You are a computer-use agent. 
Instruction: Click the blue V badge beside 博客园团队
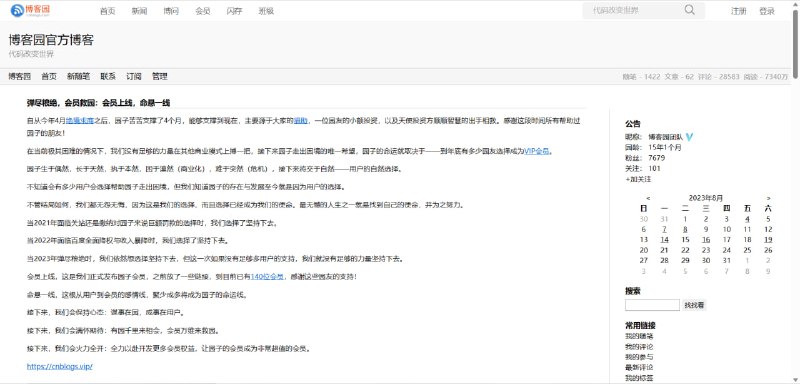[x=690, y=137]
